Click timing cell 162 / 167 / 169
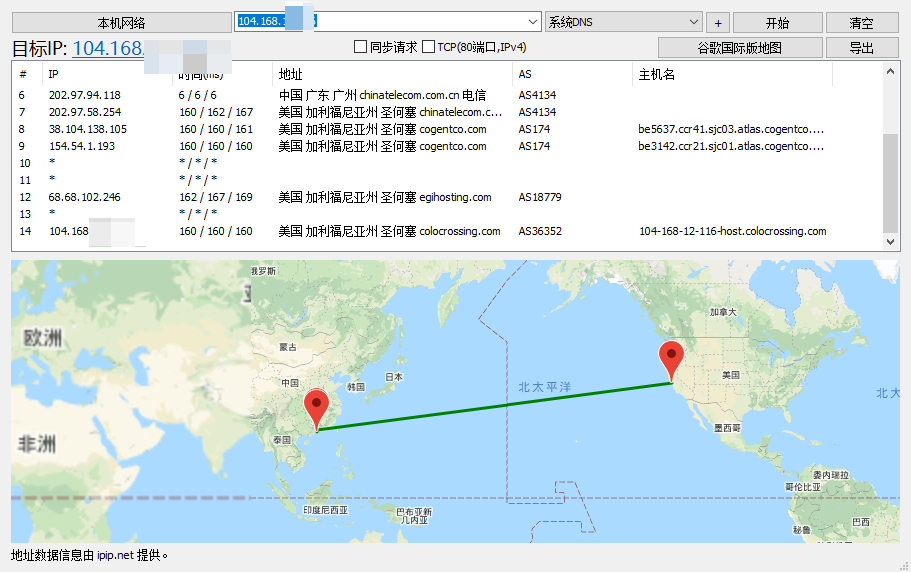Image resolution: width=911 pixels, height=572 pixels. point(216,197)
